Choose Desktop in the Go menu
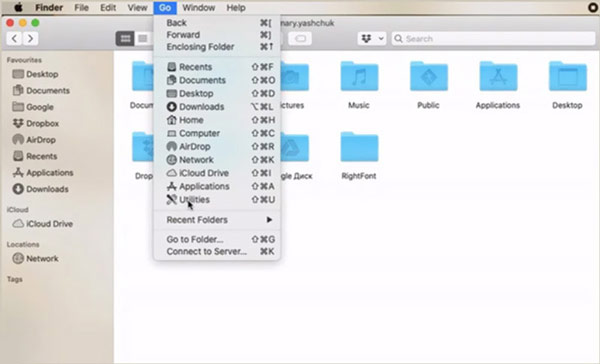This screenshot has width=600, height=364. pyautogui.click(x=217, y=94)
